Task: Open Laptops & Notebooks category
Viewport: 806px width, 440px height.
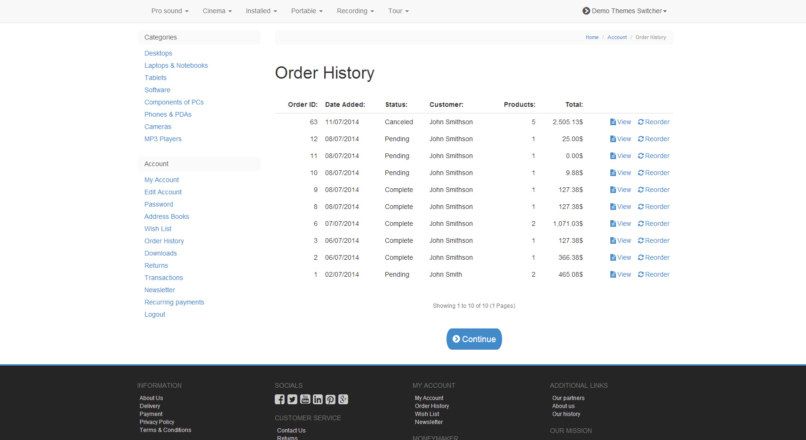Action: click(176, 66)
